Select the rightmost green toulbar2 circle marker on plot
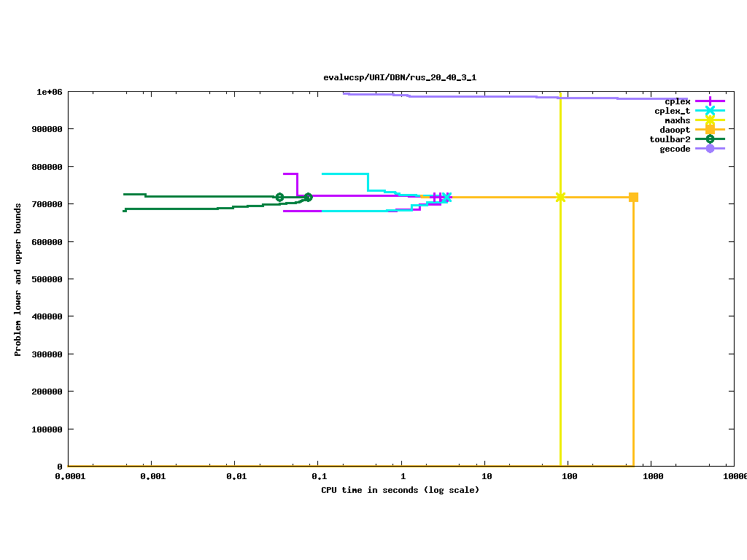This screenshot has height=560, width=747. [308, 197]
